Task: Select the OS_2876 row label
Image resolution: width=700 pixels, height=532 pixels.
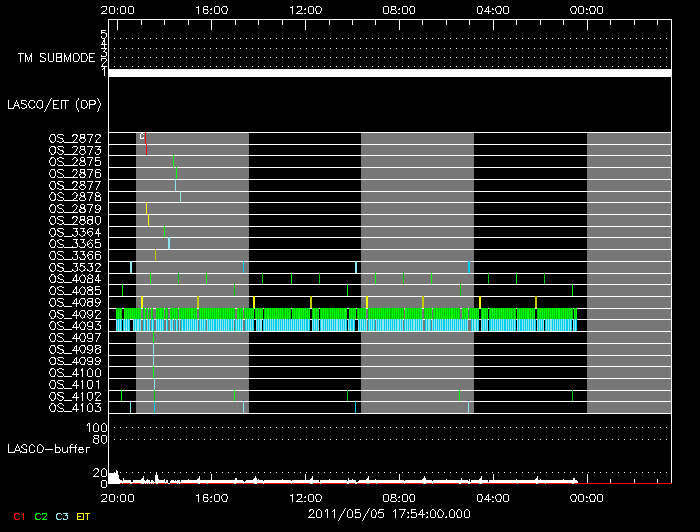Action: click(75, 173)
